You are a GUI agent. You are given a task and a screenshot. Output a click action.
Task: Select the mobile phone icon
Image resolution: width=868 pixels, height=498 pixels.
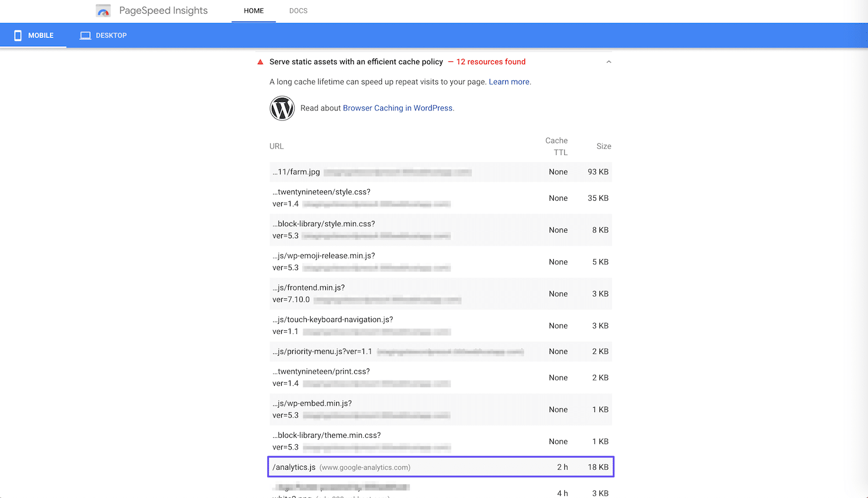click(x=19, y=35)
